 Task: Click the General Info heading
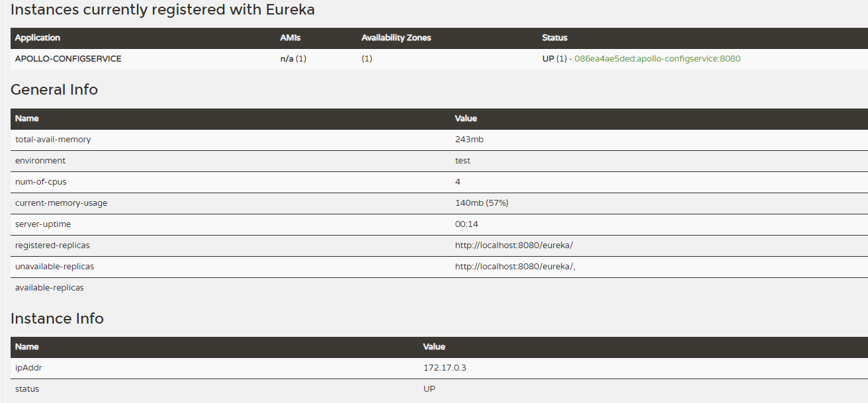pyautogui.click(x=54, y=89)
